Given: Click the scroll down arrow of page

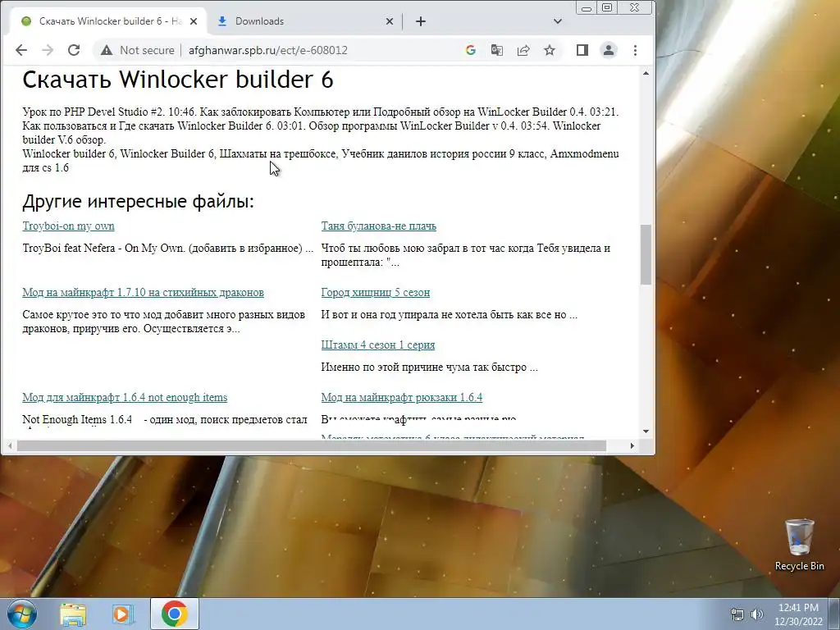Looking at the screenshot, I should tap(646, 431).
